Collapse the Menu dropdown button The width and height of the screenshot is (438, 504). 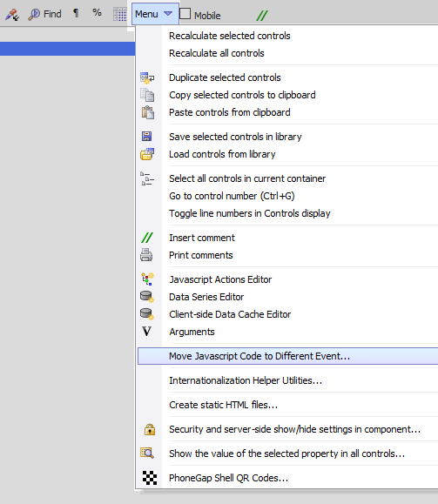pos(155,14)
